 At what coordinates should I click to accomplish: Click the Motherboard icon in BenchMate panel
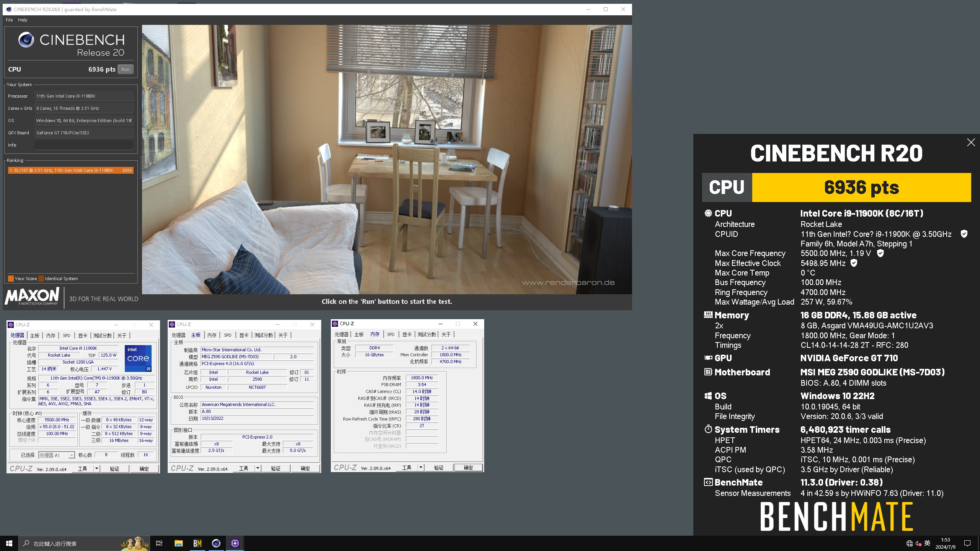(x=708, y=372)
